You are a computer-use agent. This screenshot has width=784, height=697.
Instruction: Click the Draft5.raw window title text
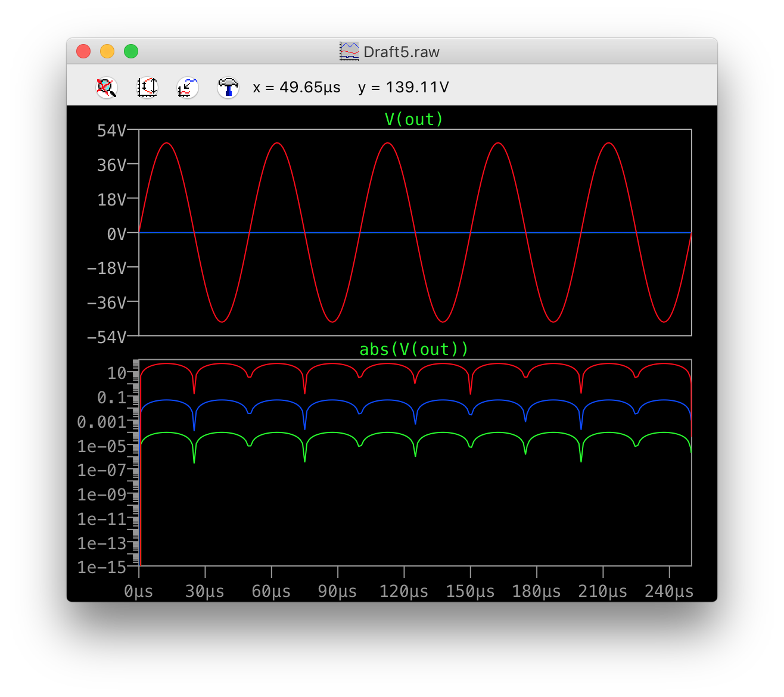[x=401, y=52]
